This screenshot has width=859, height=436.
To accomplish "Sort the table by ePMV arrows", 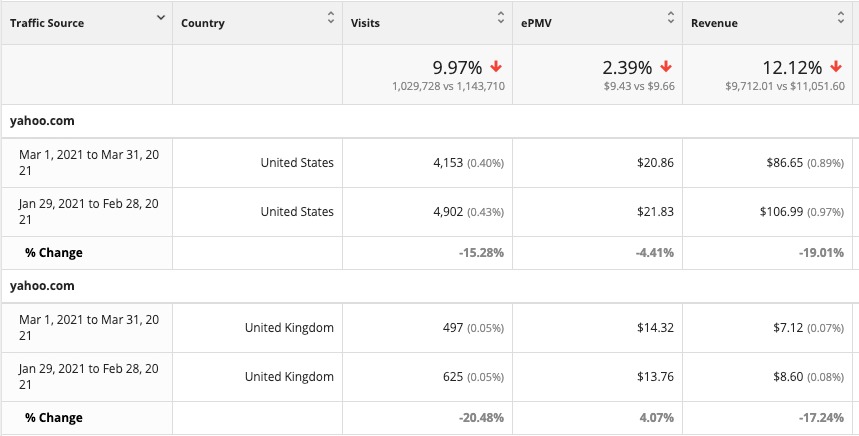I will [671, 18].
